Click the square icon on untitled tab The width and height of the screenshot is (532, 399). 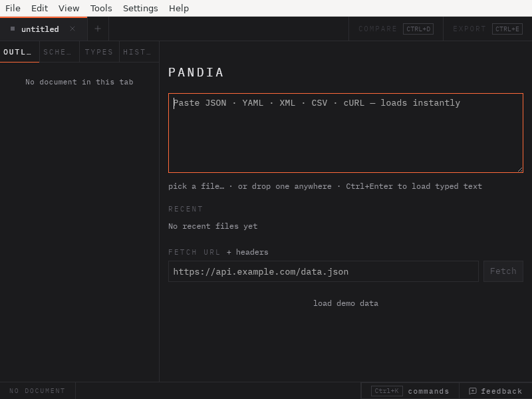(x=13, y=29)
